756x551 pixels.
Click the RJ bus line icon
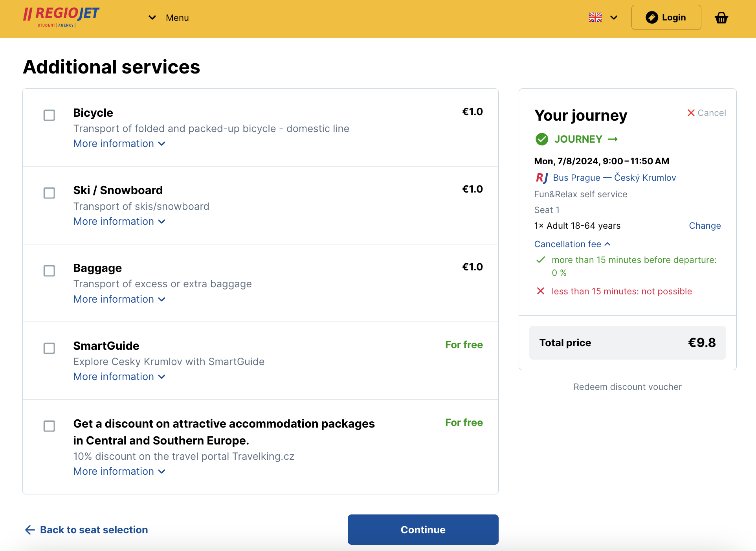coord(542,178)
